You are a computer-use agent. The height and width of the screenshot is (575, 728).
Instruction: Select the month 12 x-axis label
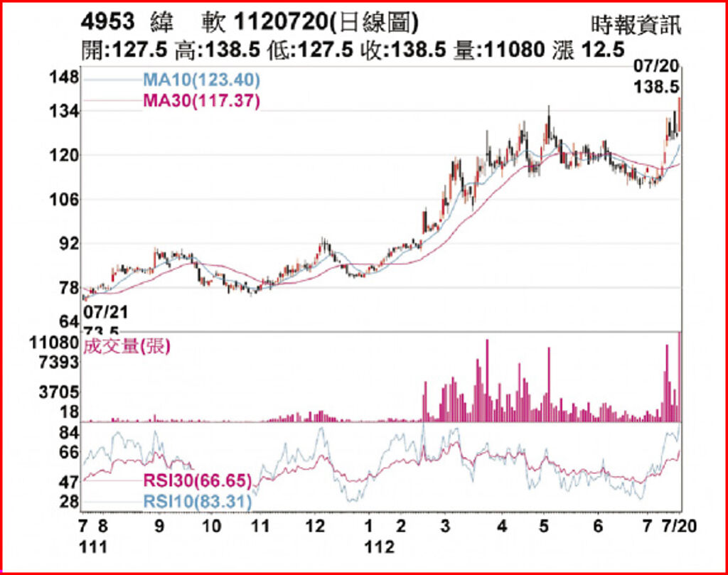coord(316,527)
